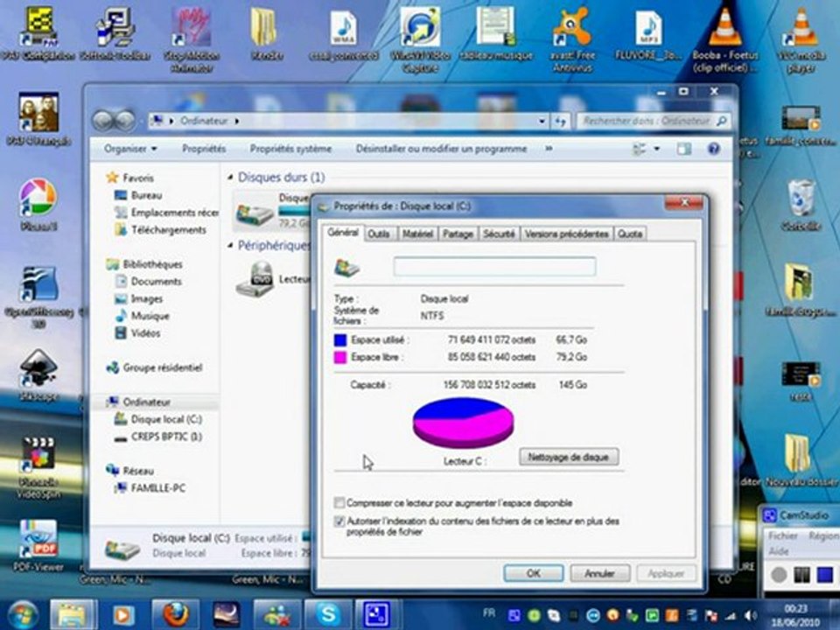The width and height of the screenshot is (840, 630).
Task: Click the taskbar clock showing 00:23
Action: [795, 615]
